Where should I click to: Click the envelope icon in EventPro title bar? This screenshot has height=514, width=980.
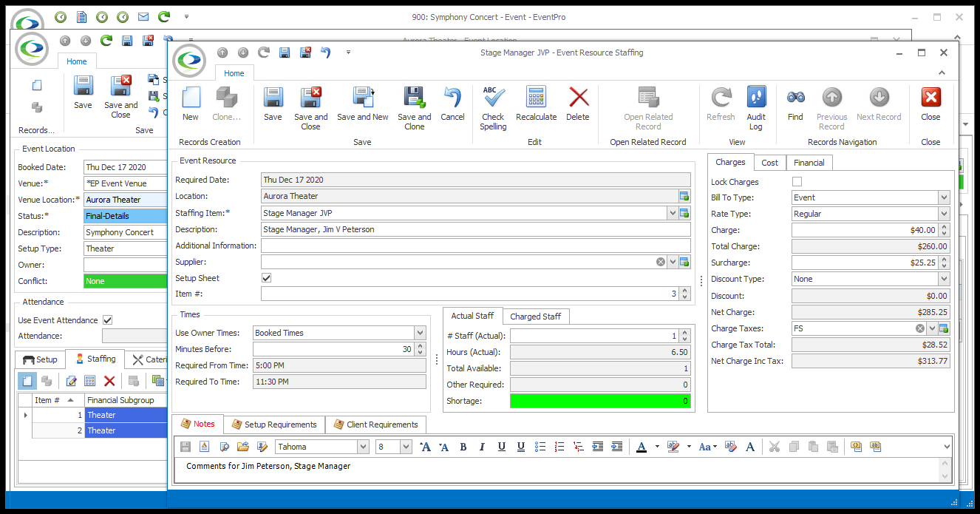(x=143, y=16)
